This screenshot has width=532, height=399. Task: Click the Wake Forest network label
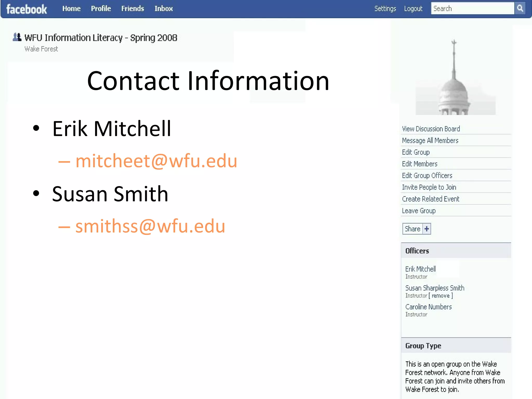tap(41, 49)
